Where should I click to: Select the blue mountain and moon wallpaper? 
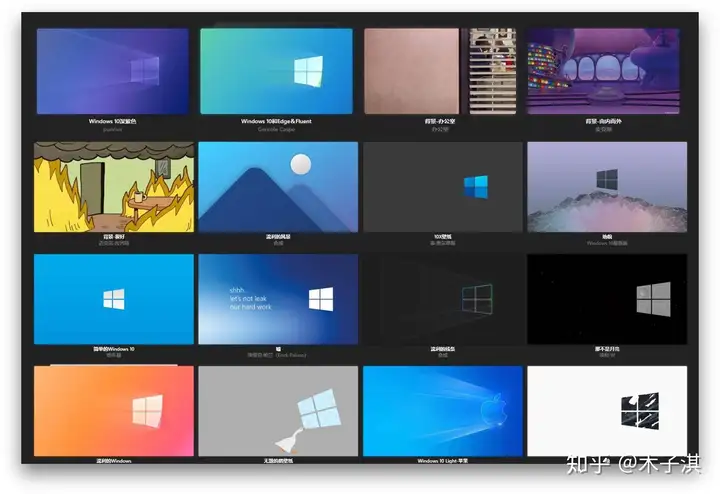pos(278,187)
